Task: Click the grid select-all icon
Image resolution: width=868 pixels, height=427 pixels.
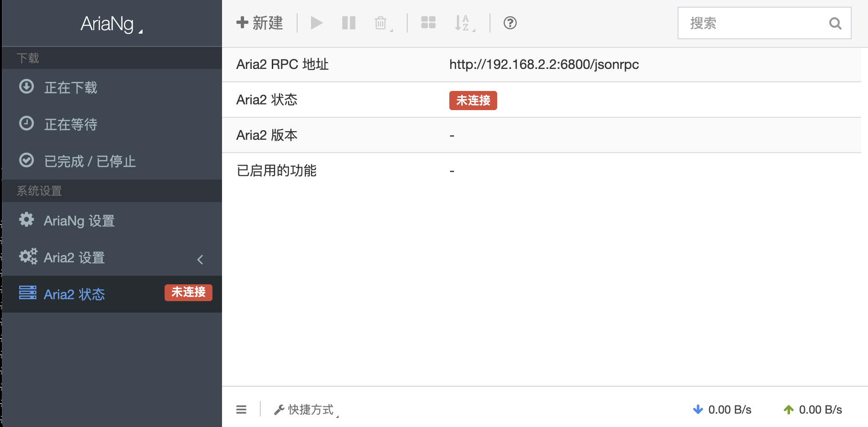Action: pos(428,23)
